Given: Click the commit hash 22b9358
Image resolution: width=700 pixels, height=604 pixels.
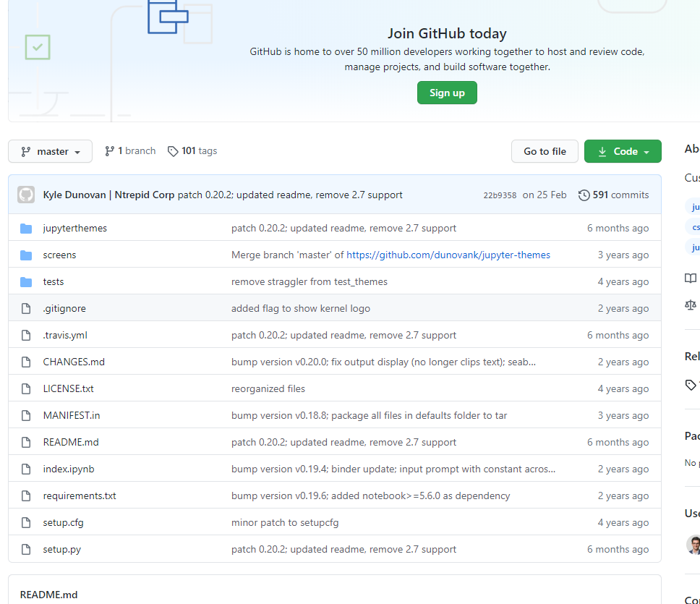Looking at the screenshot, I should point(500,195).
